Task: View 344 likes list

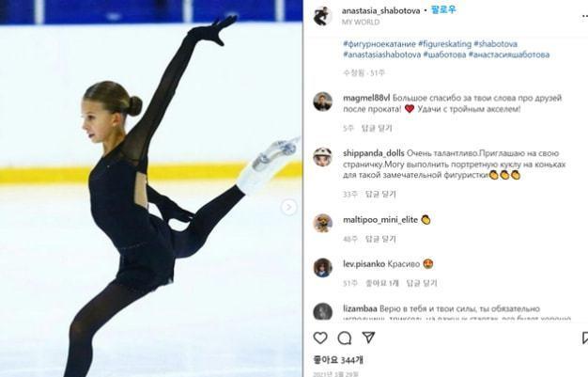Action: pyautogui.click(x=338, y=360)
